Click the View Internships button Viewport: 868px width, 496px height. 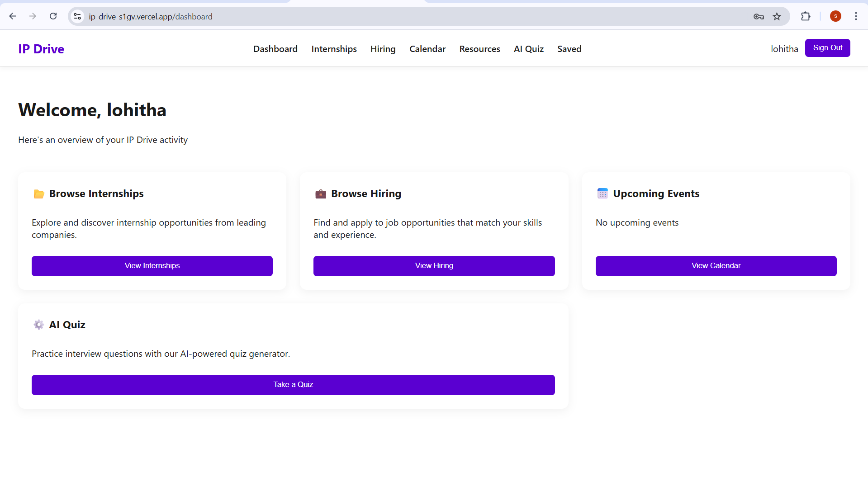point(152,266)
